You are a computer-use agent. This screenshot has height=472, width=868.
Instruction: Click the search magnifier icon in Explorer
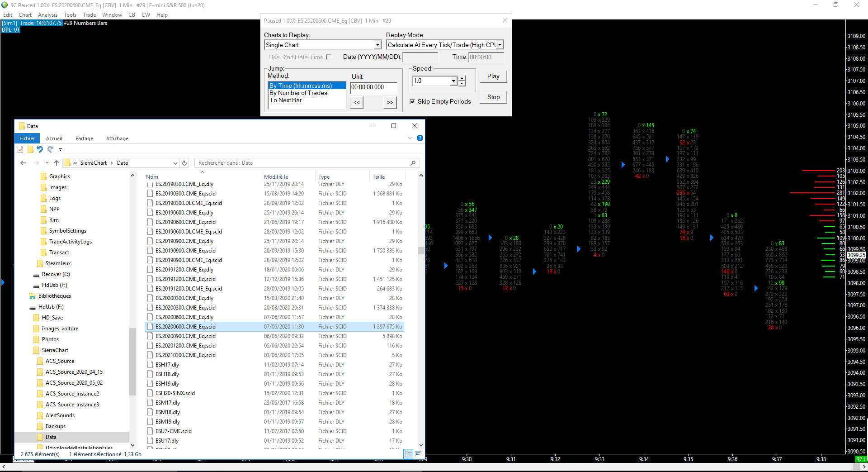pyautogui.click(x=413, y=163)
